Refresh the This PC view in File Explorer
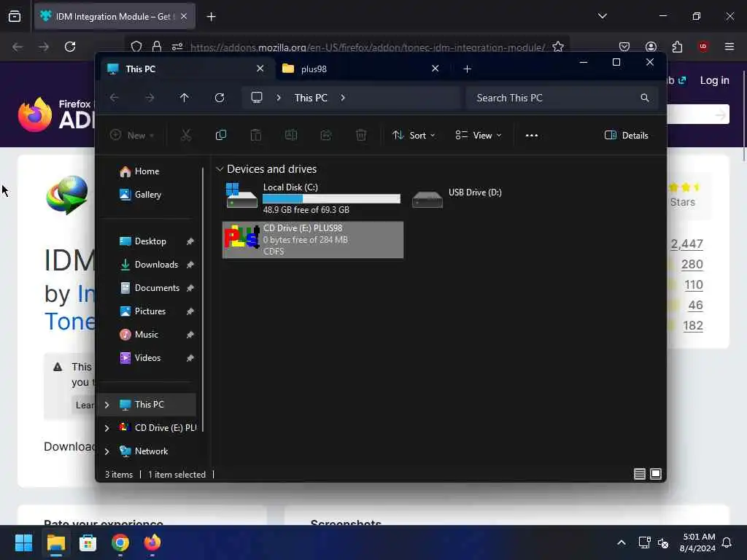 220,98
